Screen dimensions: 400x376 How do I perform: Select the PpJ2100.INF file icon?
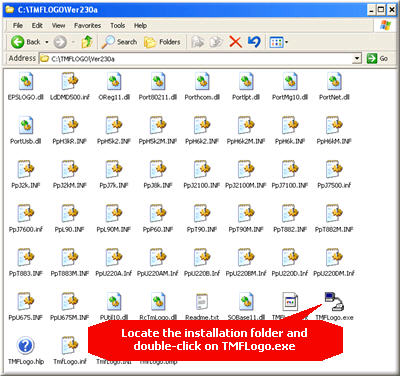pos(202,169)
